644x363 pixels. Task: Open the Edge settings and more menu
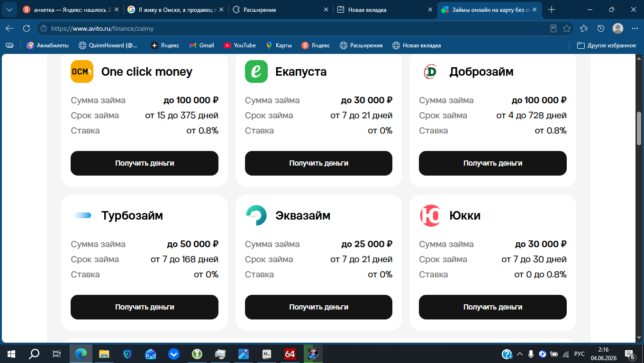tap(635, 28)
